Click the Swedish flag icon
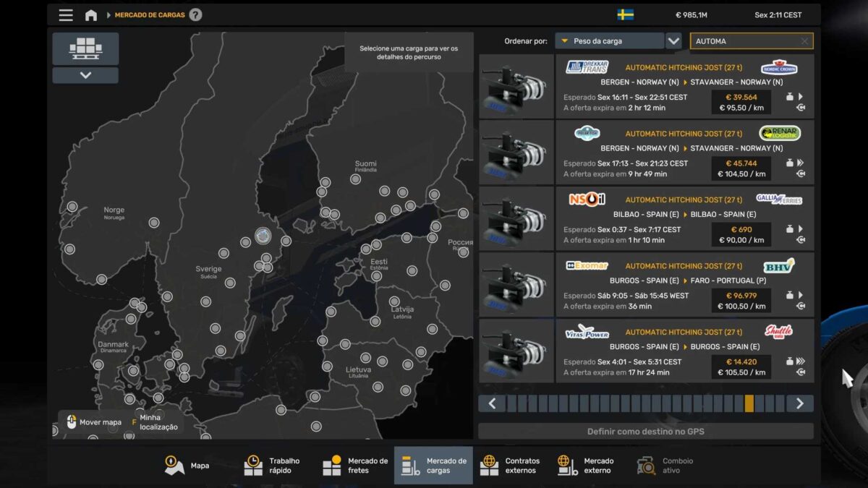This screenshot has height=488, width=868. (626, 15)
